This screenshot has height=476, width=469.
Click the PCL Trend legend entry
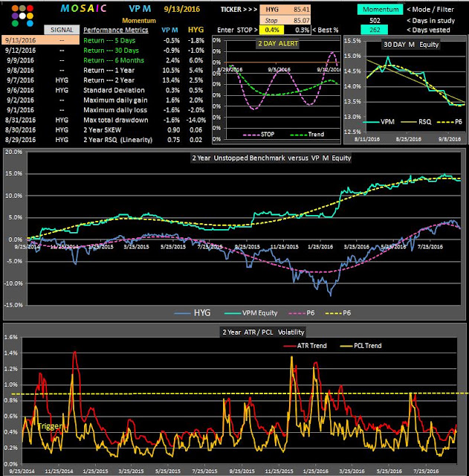click(x=361, y=345)
